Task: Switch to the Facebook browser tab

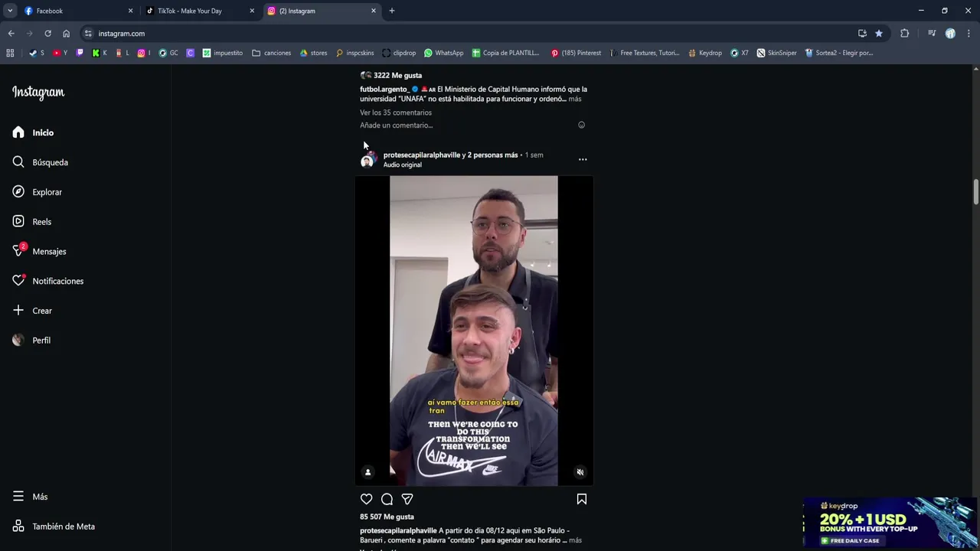Action: [78, 11]
